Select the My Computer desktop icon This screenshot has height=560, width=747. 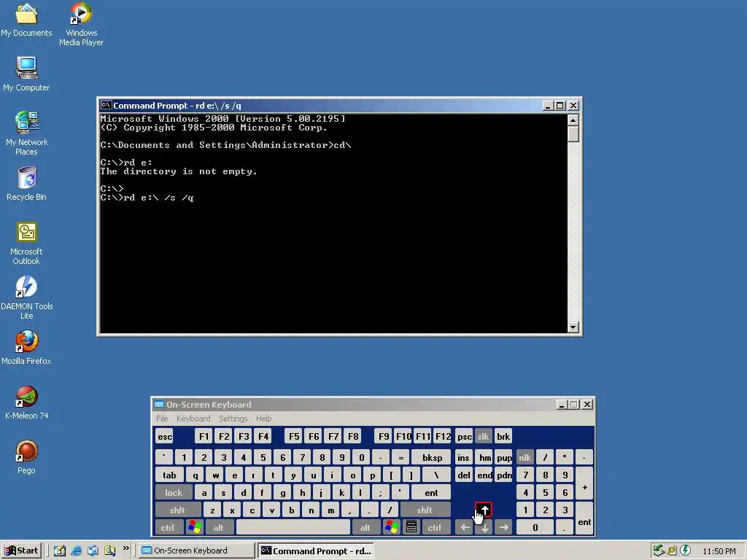[x=26, y=74]
